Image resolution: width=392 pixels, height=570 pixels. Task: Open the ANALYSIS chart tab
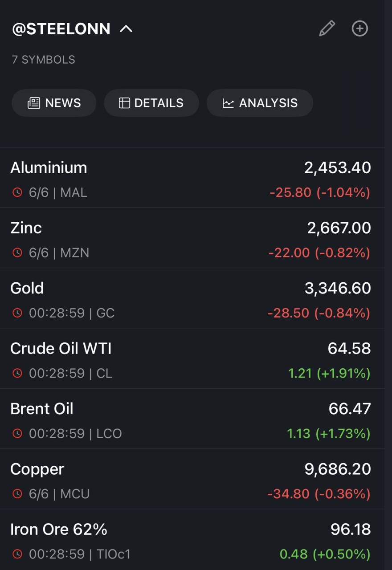tap(260, 103)
